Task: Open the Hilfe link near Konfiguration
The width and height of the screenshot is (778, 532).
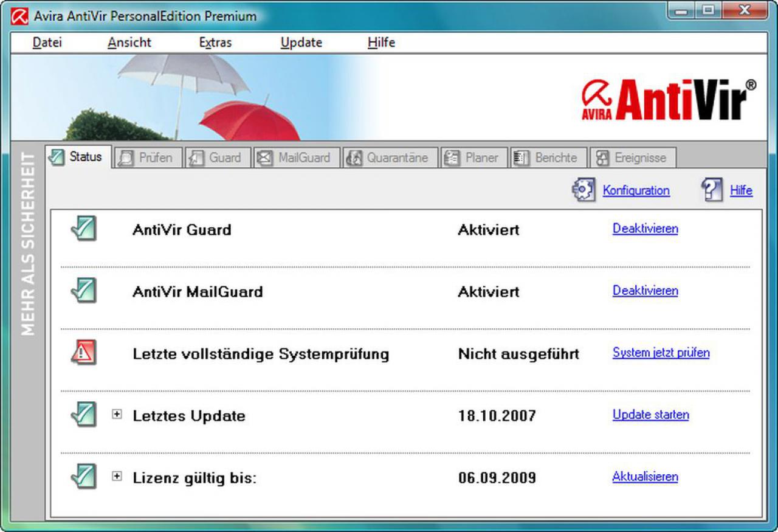Action: tap(741, 190)
